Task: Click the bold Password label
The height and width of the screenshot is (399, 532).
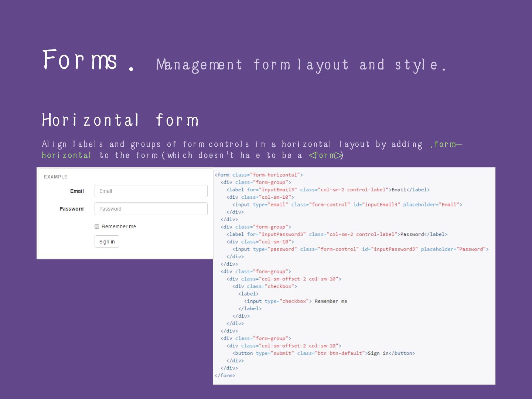Action: [71, 209]
